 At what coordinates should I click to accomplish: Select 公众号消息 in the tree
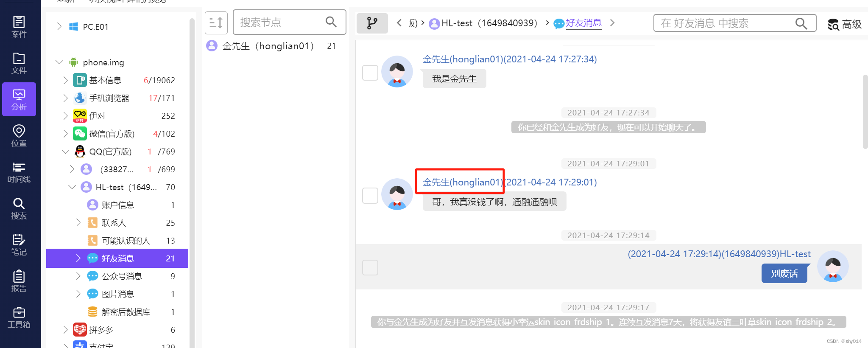coord(122,276)
